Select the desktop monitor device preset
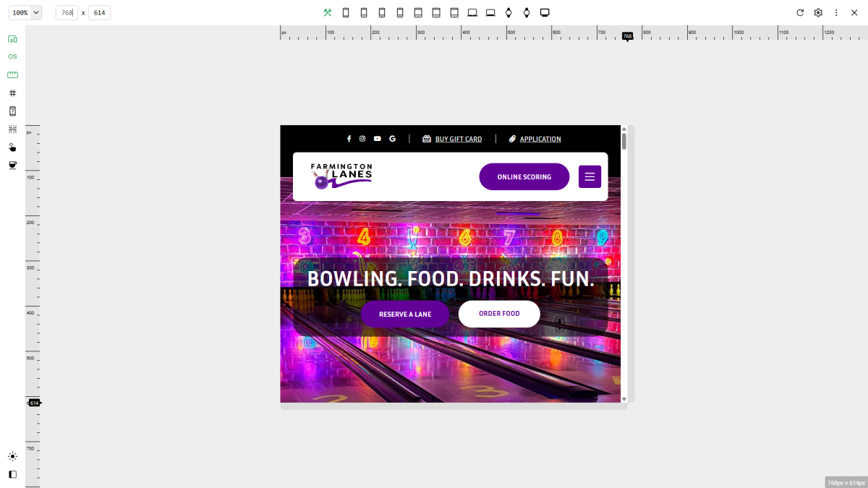This screenshot has height=488, width=868. pyautogui.click(x=545, y=12)
